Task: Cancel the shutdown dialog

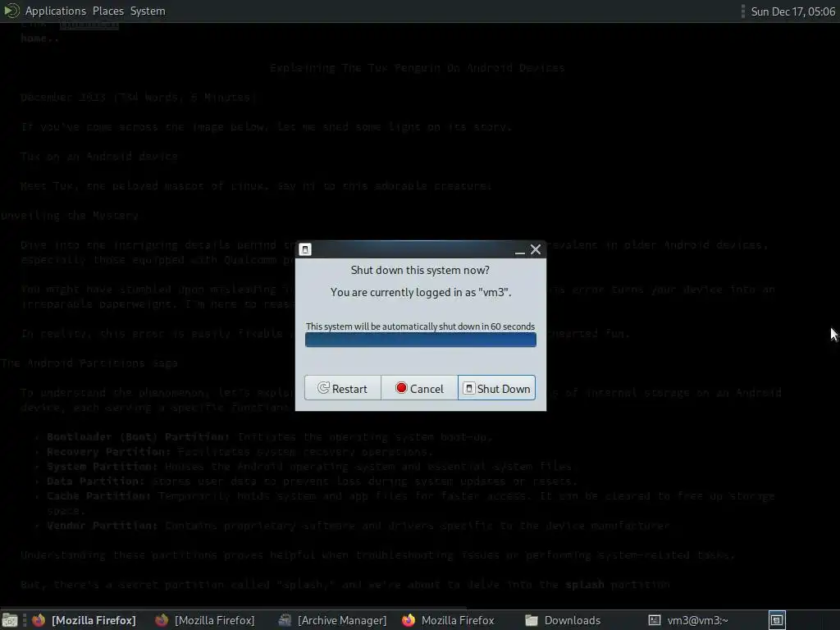Action: (x=419, y=388)
